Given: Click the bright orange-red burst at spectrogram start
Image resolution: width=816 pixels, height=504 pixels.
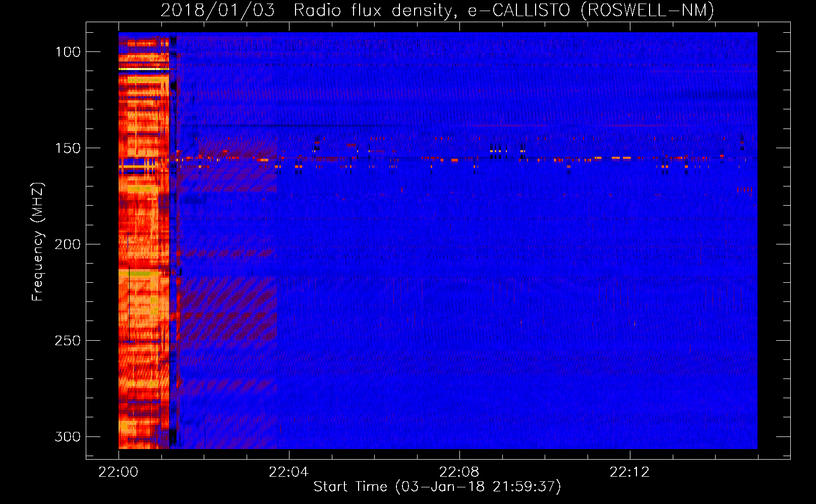Looking at the screenshot, I should coord(144,242).
